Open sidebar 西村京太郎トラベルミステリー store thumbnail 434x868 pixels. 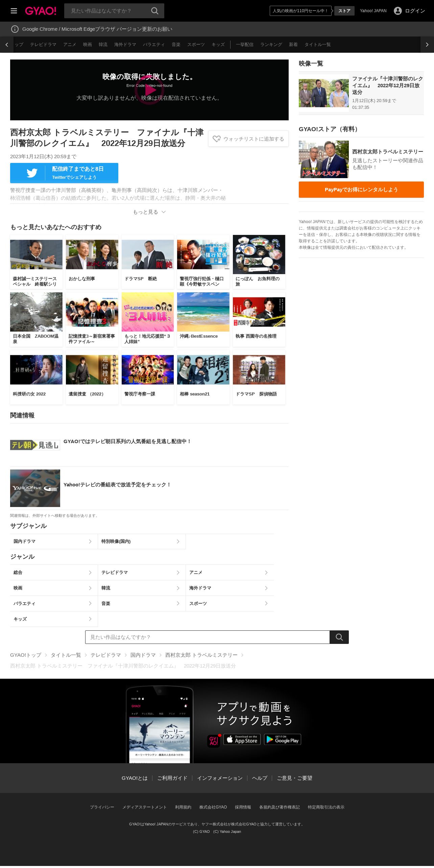324,159
